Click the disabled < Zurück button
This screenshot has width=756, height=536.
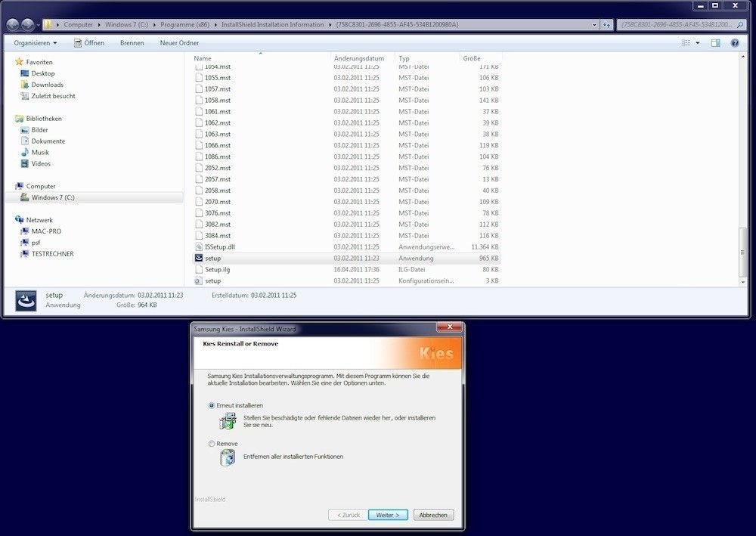[348, 515]
